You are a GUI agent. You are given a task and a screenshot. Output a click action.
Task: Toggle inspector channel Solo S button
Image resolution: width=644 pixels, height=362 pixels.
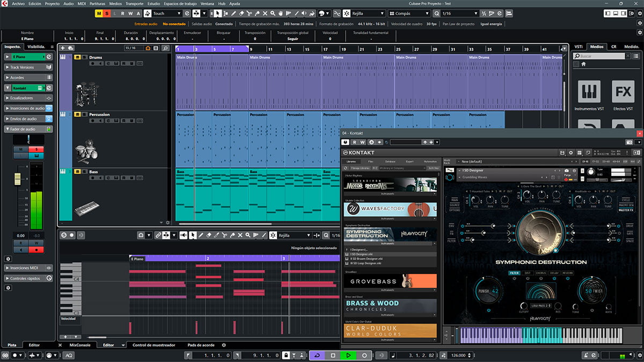(x=36, y=149)
